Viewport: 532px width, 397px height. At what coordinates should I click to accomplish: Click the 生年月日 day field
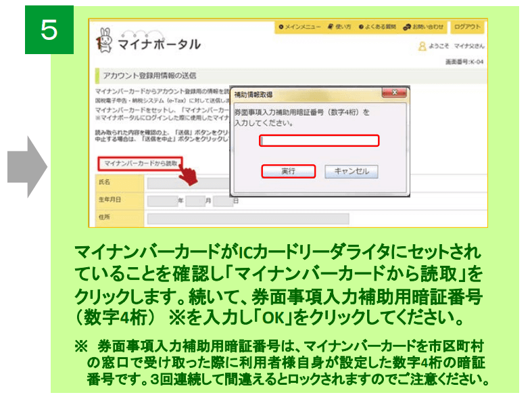coord(223,201)
